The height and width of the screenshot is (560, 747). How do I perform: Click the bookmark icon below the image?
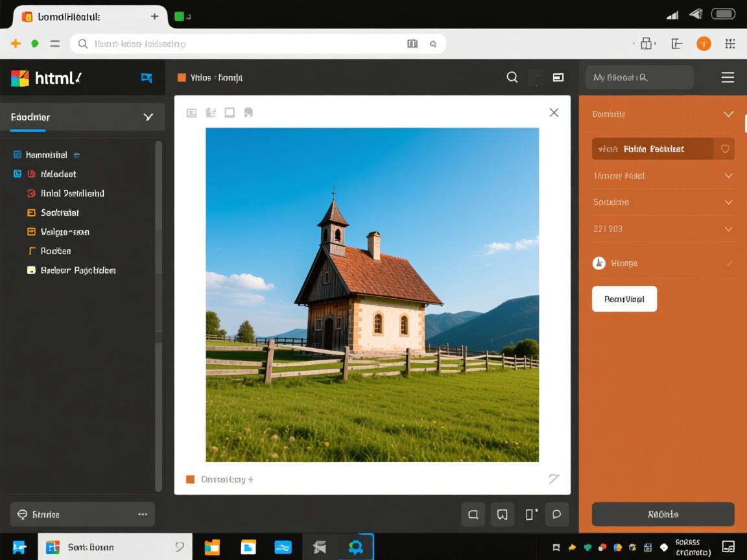[x=502, y=515]
